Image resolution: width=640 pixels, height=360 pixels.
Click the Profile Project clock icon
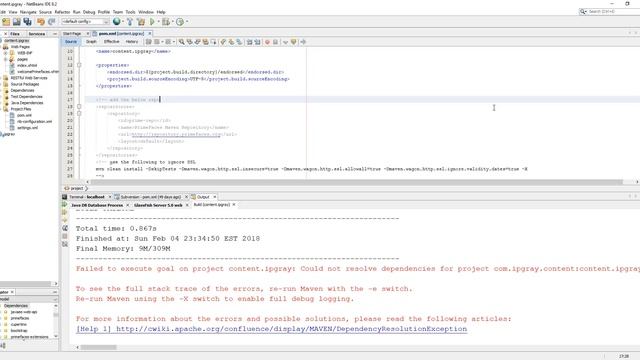(x=180, y=22)
